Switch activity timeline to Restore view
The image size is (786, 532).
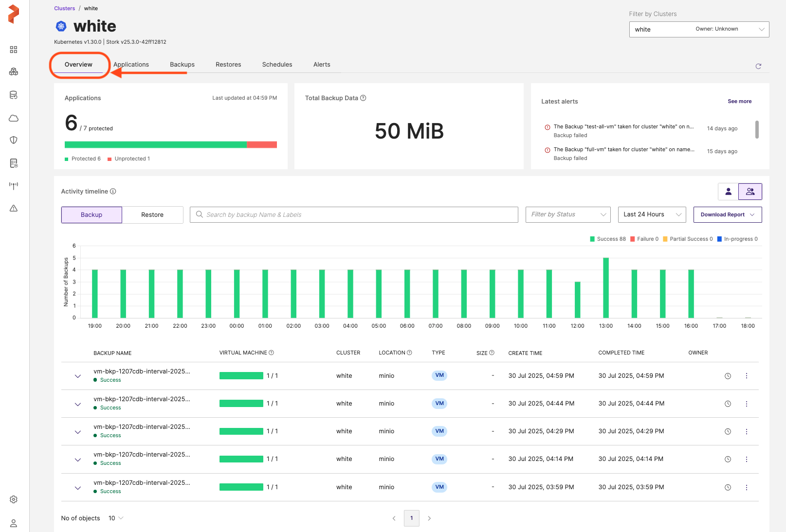tap(152, 215)
